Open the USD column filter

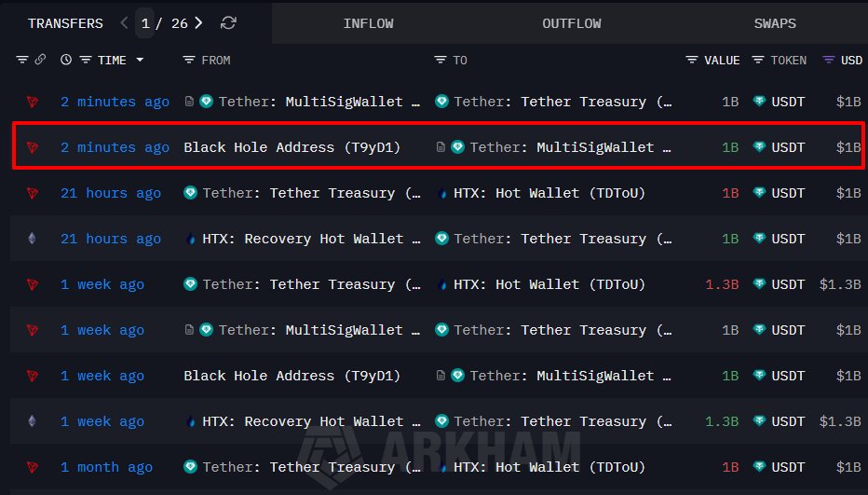coord(828,60)
